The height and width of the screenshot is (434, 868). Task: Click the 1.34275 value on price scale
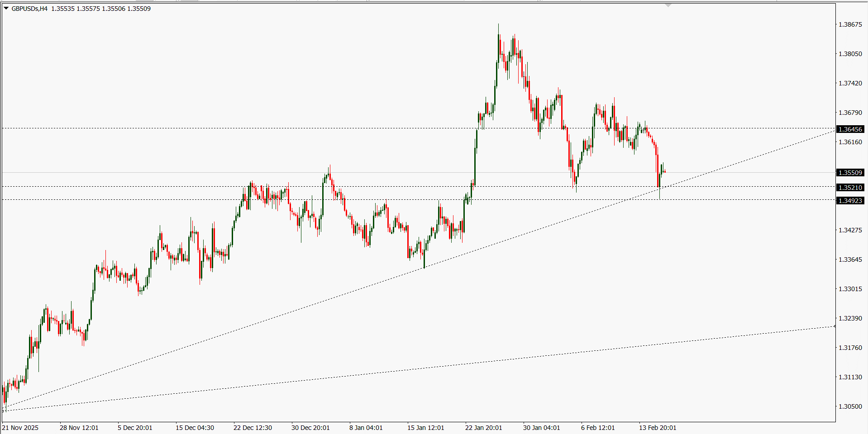tap(850, 230)
